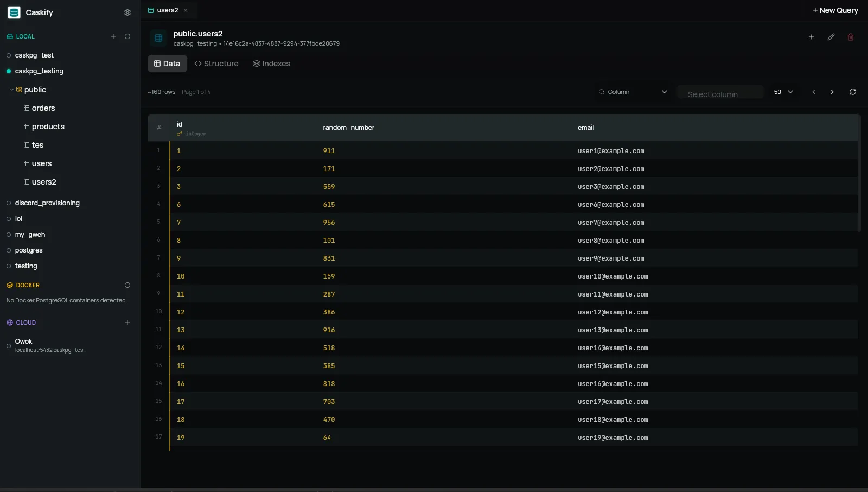Click the table icon beside public.users2
The image size is (868, 492).
click(x=158, y=38)
